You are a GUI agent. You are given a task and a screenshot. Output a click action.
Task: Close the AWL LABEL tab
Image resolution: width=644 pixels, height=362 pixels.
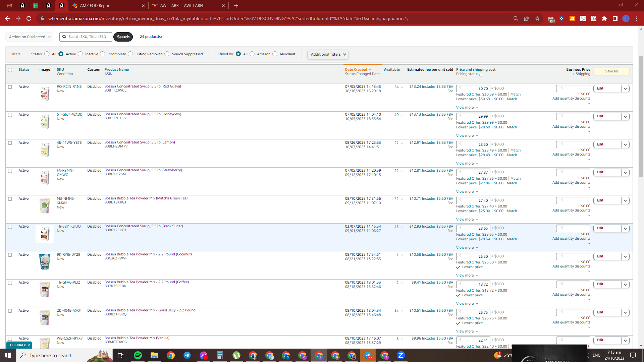(x=223, y=6)
